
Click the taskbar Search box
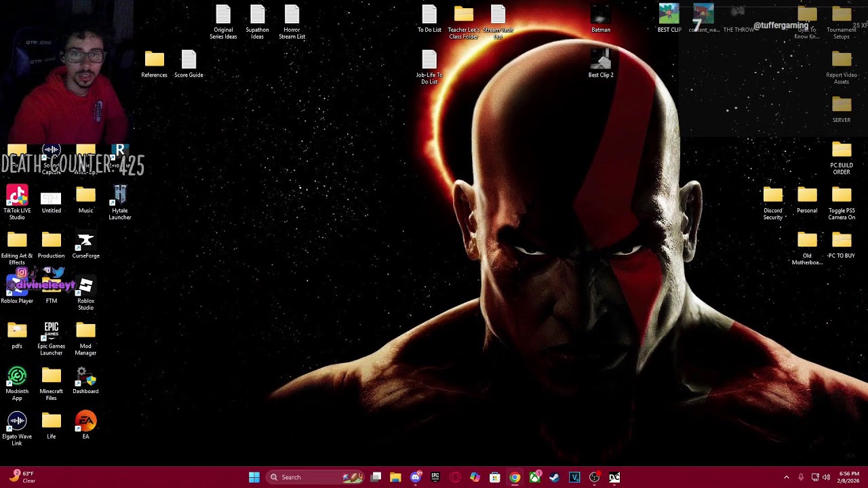(x=316, y=477)
